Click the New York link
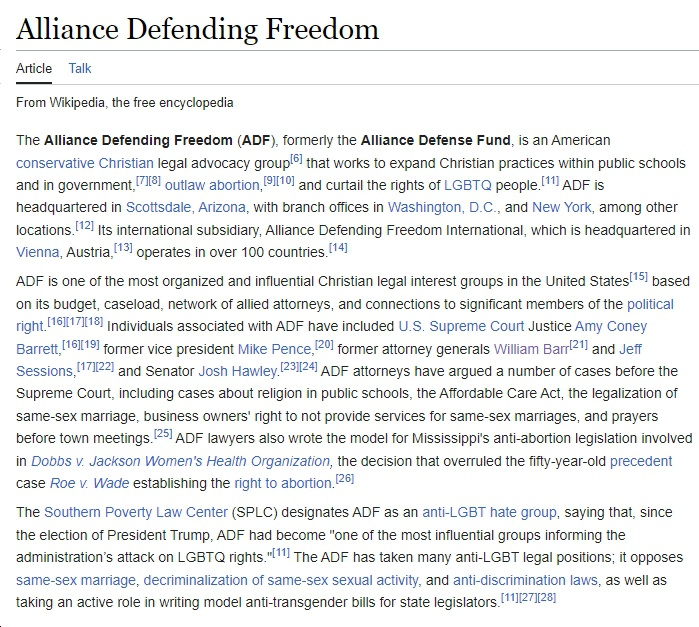This screenshot has height=627, width=699. [562, 207]
